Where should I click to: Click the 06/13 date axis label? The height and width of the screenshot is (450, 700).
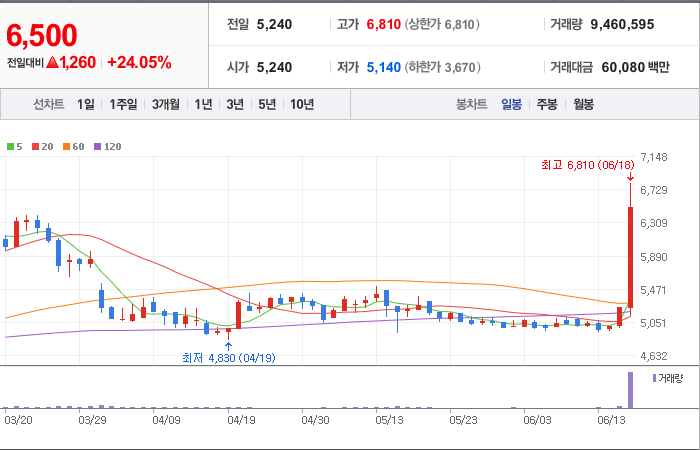(x=612, y=420)
